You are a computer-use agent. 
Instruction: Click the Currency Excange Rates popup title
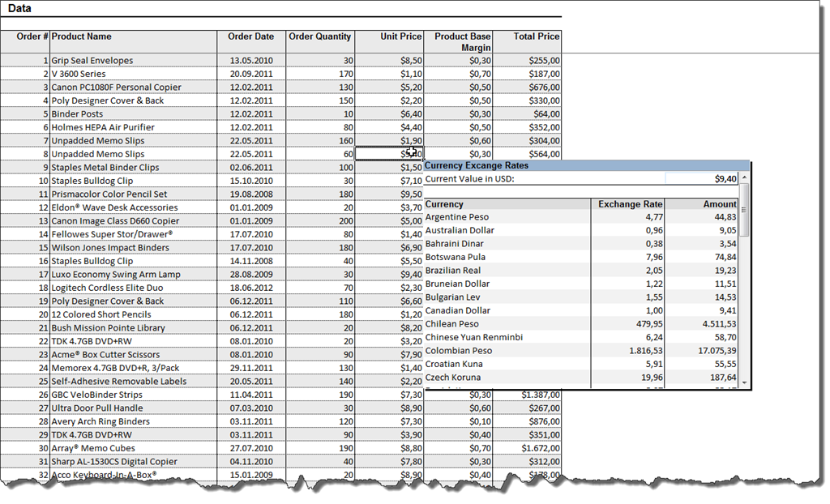click(477, 166)
